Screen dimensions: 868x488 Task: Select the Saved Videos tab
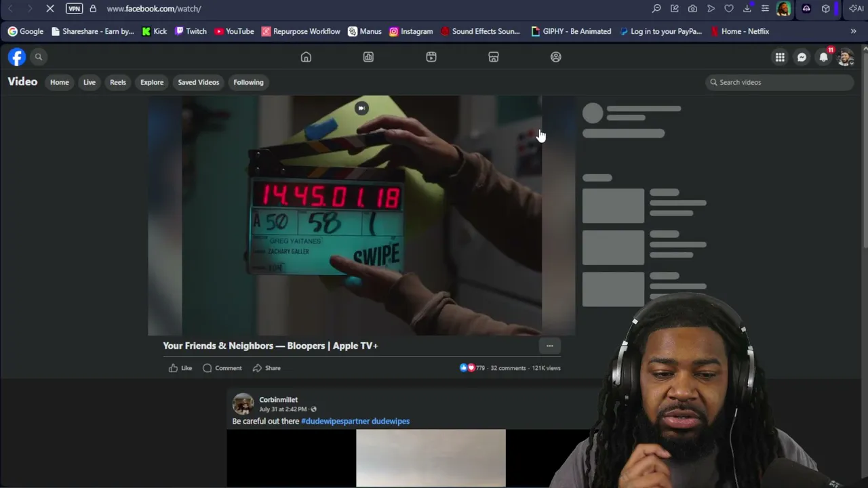tap(199, 82)
